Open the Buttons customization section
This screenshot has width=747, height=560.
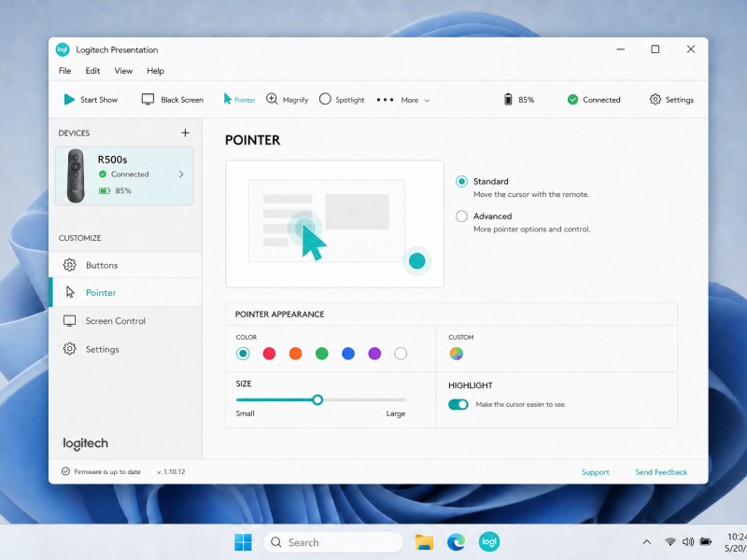125,265
